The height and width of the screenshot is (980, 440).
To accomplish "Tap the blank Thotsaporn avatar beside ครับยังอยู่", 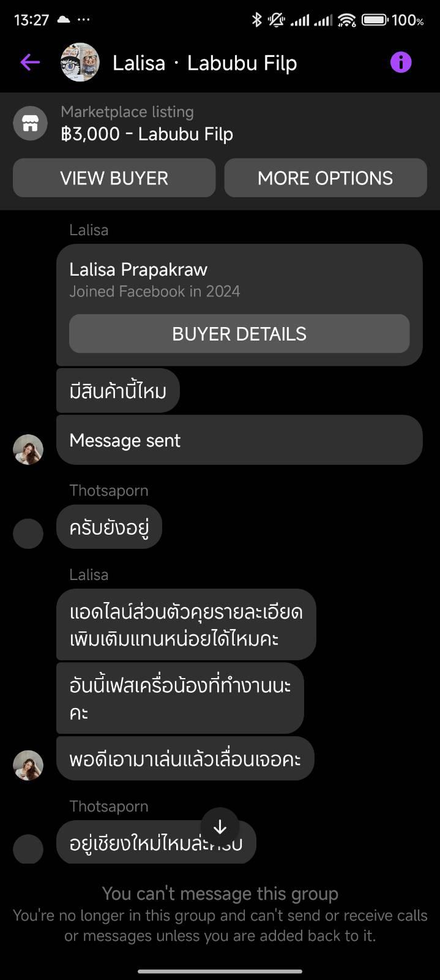I will click(28, 533).
